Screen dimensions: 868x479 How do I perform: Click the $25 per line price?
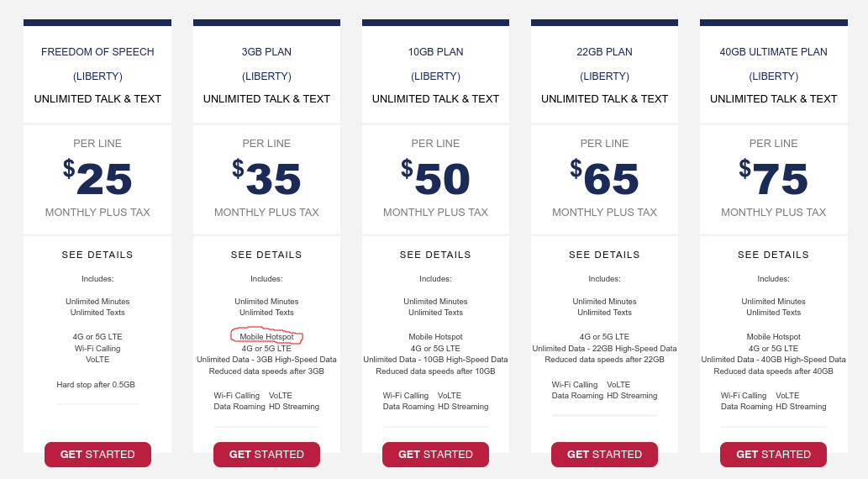[x=97, y=179]
